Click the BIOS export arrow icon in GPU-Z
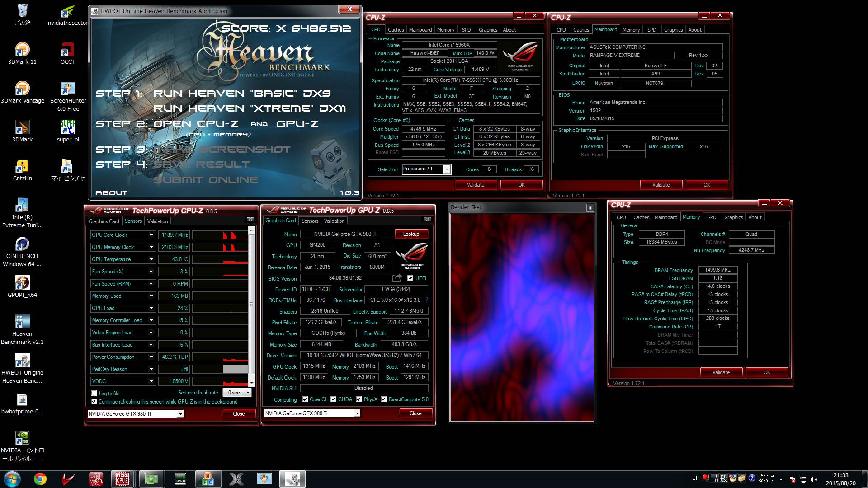This screenshot has height=488, width=868. (397, 278)
